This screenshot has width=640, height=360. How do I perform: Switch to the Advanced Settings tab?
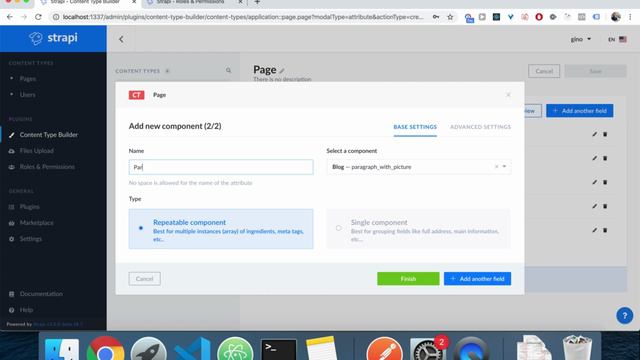(480, 127)
